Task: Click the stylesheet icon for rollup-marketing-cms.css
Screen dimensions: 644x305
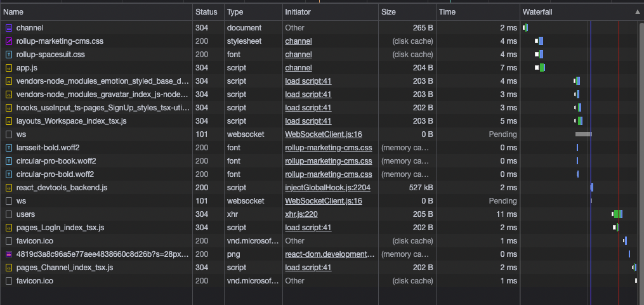Action: 9,41
